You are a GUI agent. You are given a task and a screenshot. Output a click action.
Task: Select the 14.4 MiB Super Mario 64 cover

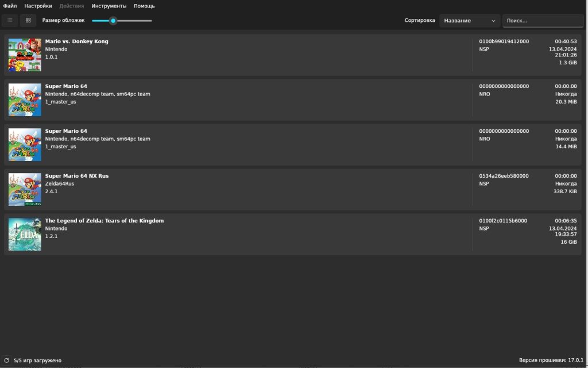pyautogui.click(x=25, y=144)
